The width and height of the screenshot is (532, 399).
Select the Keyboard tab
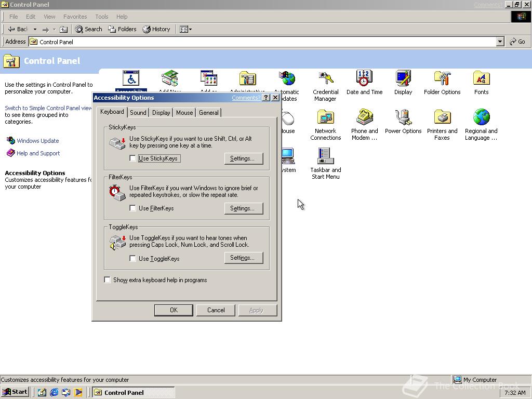[112, 112]
